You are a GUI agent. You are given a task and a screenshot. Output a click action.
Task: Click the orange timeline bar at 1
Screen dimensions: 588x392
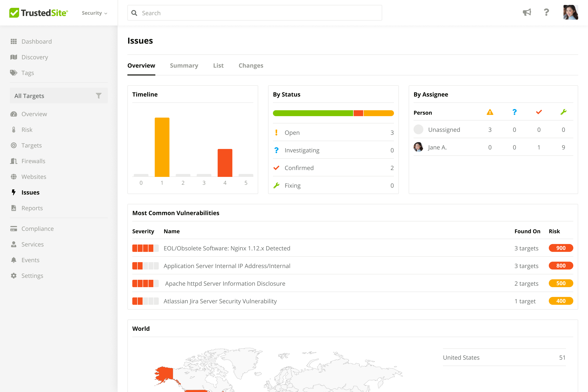(x=162, y=147)
